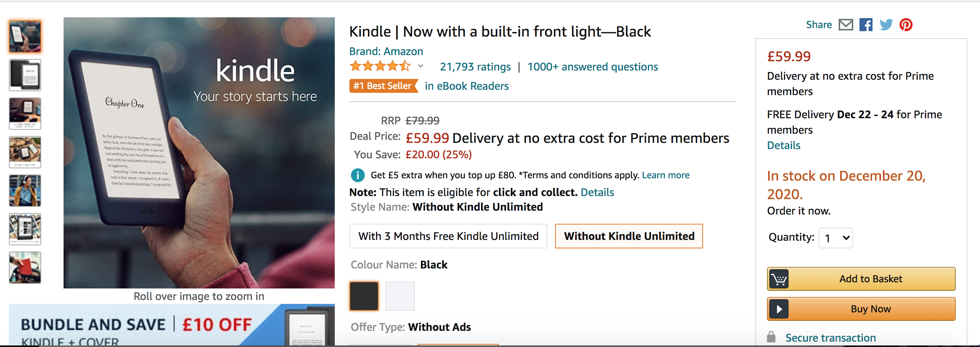Choose the white colour swatch
The height and width of the screenshot is (347, 980).
400,296
